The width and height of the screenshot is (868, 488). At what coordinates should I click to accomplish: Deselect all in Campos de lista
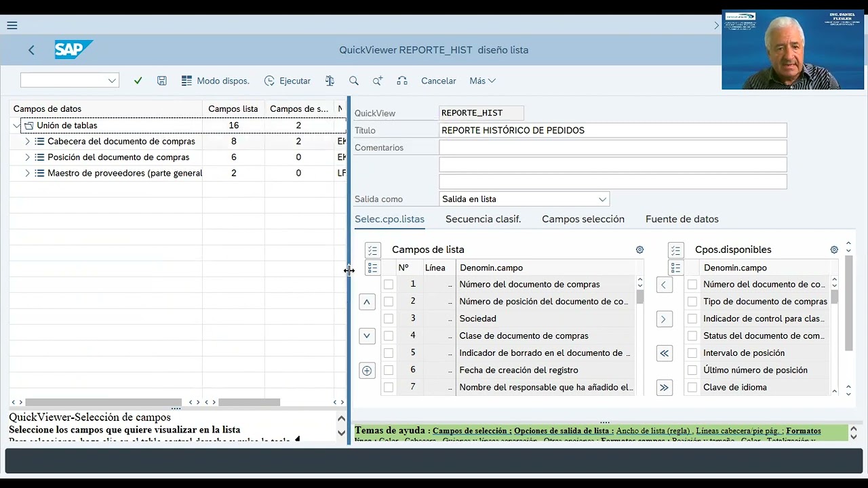pyautogui.click(x=372, y=268)
